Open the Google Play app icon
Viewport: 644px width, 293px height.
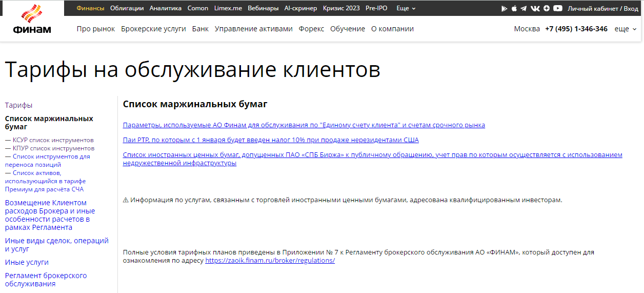tap(505, 8)
